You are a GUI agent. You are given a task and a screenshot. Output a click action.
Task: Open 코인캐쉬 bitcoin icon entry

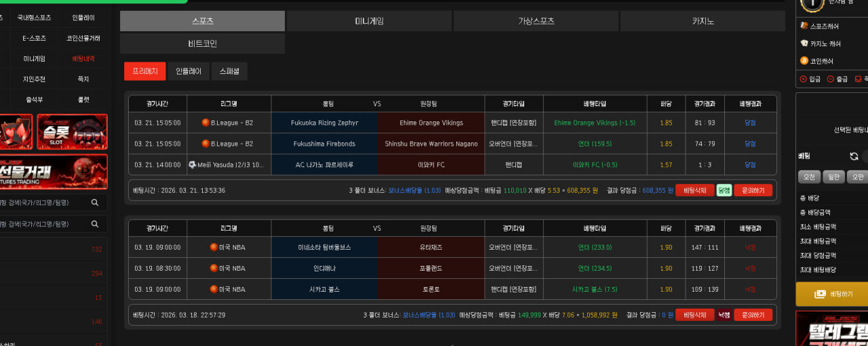point(804,61)
